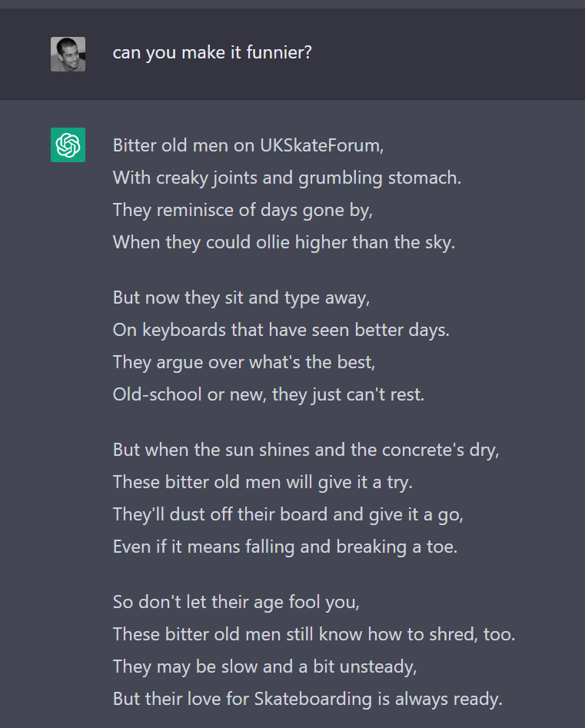Click the 'dust off their board' line
Screen dimensions: 585x728
288,514
